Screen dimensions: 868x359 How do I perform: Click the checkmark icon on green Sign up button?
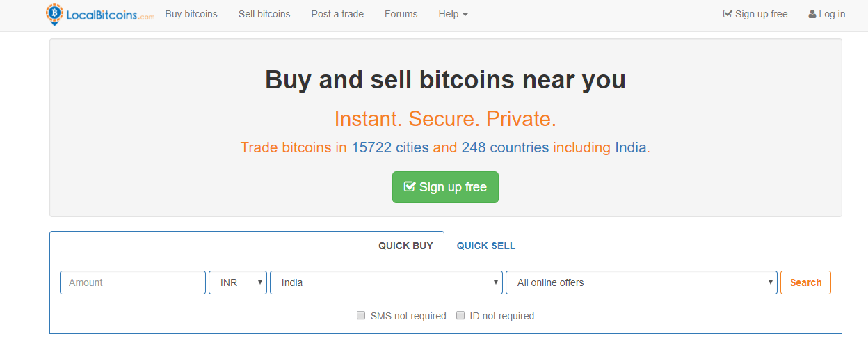(x=410, y=187)
